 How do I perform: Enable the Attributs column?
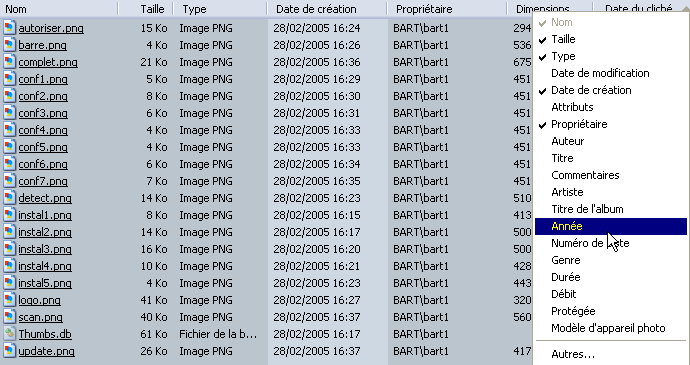[611, 107]
